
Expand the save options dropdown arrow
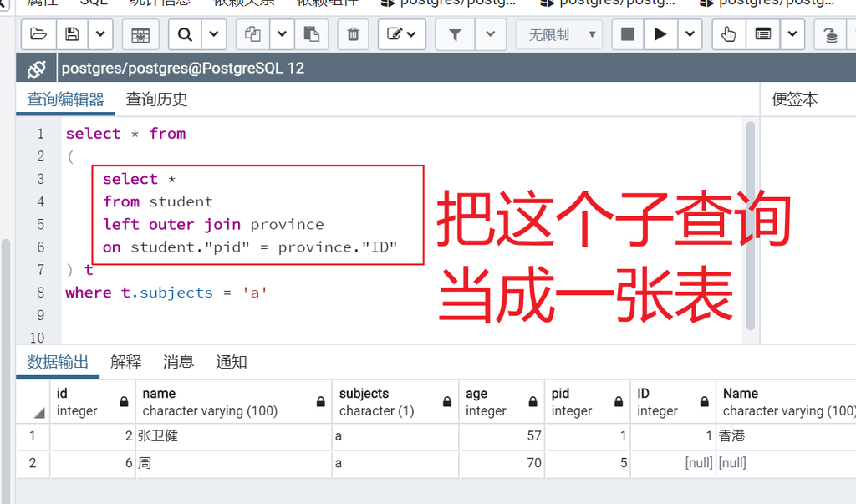100,34
